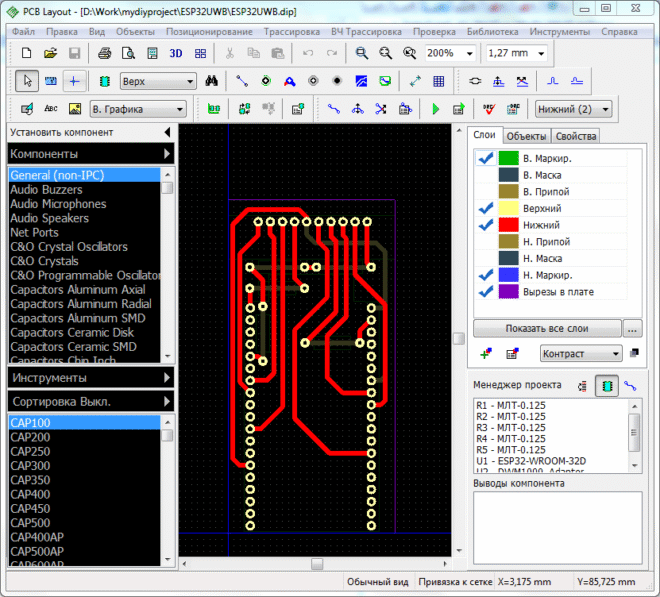Screen dimensions: 660x597
Task: Expand the Инструменты panel header
Action: pos(91,378)
